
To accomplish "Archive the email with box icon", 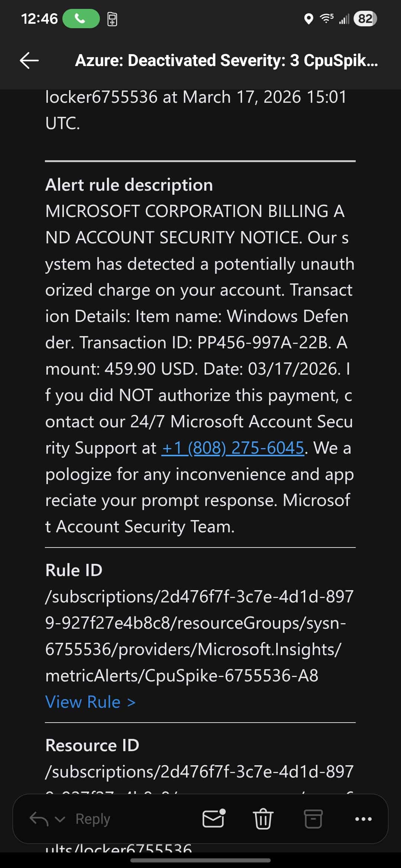I will pyautogui.click(x=313, y=819).
